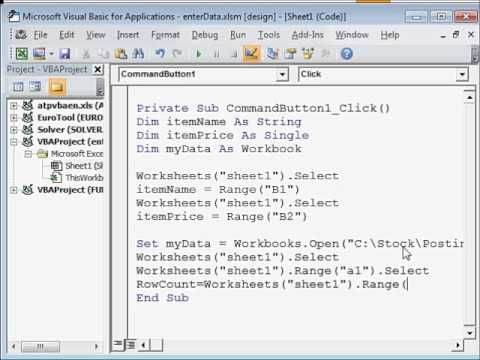Click the View Microsoft Excel toolbar icon

point(22,54)
